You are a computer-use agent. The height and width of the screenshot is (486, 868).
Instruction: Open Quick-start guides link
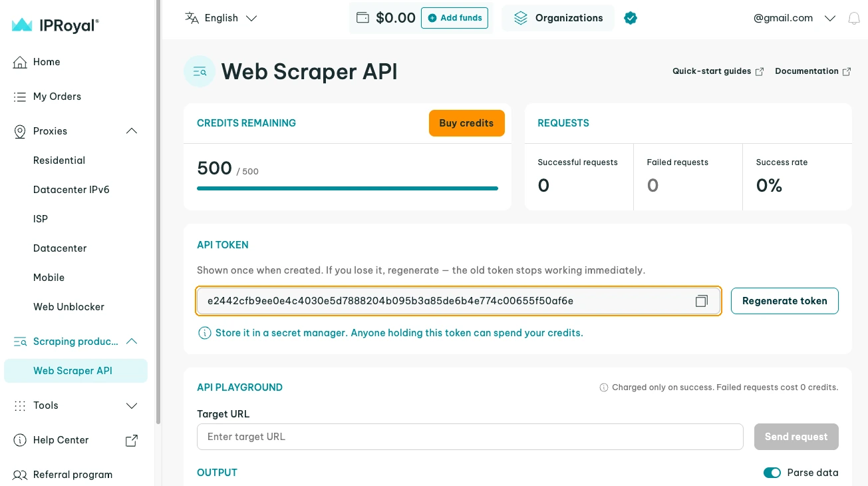[718, 71]
